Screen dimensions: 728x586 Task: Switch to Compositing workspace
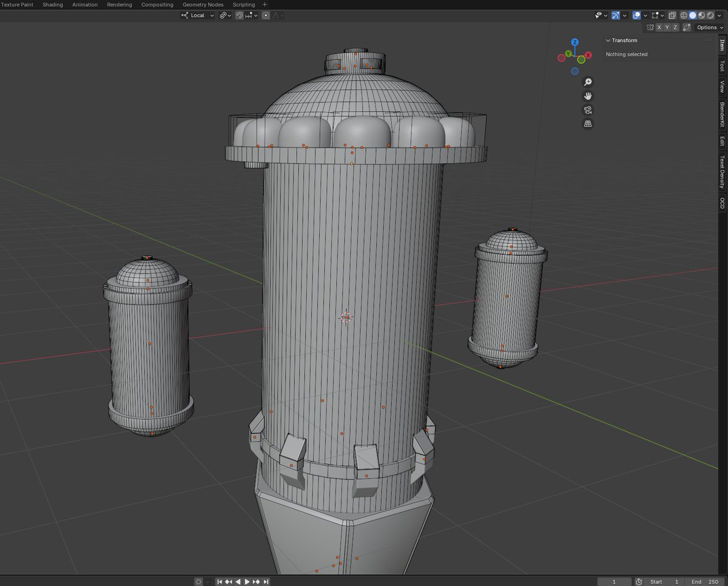tap(157, 4)
